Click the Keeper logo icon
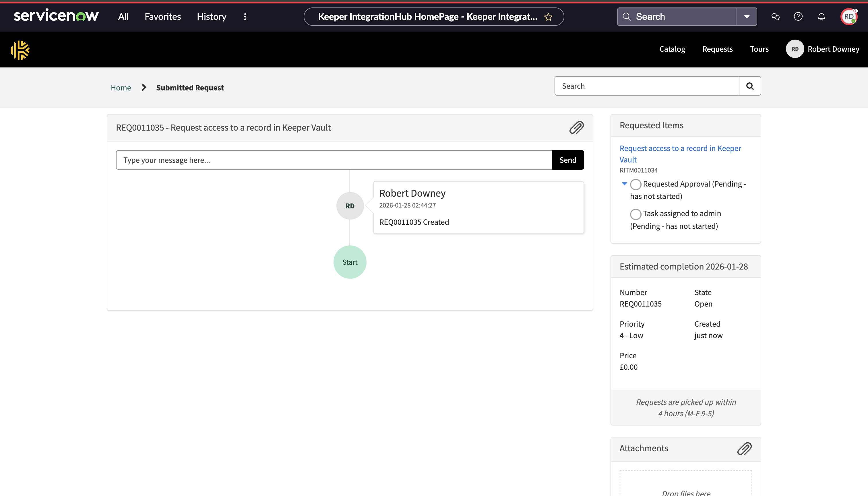 point(20,50)
